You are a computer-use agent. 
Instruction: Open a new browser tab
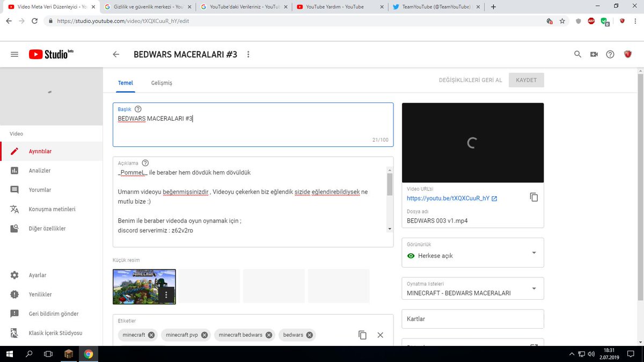click(493, 6)
